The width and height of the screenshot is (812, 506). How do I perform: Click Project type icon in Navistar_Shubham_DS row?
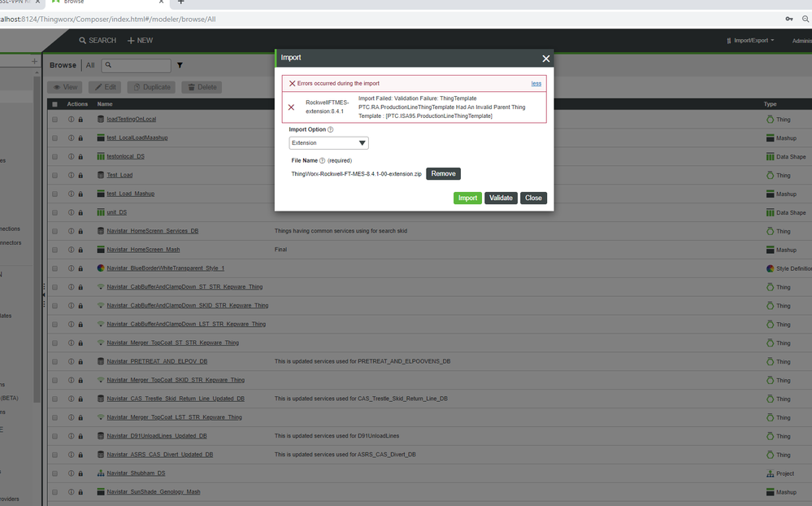[770, 473]
